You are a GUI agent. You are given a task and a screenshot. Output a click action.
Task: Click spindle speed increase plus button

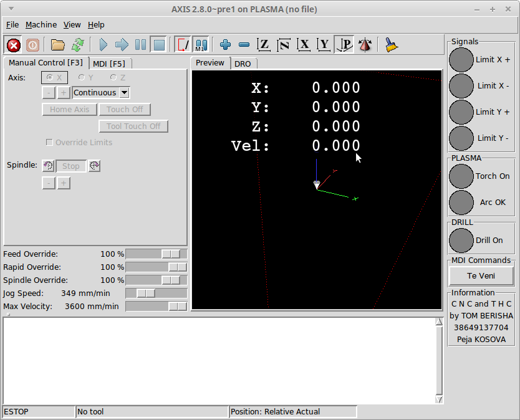(x=64, y=183)
